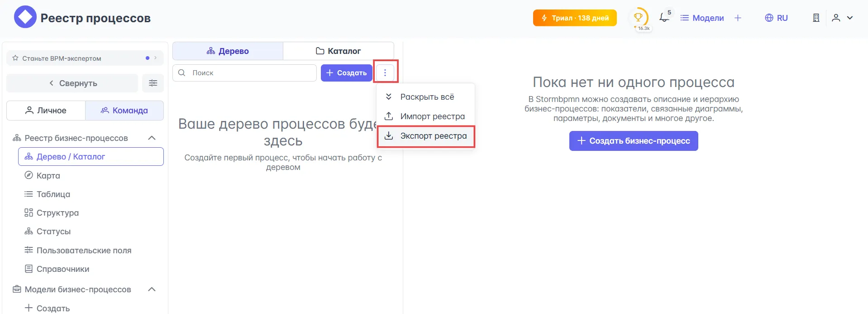Focus the Поиск search field

[x=251, y=72]
